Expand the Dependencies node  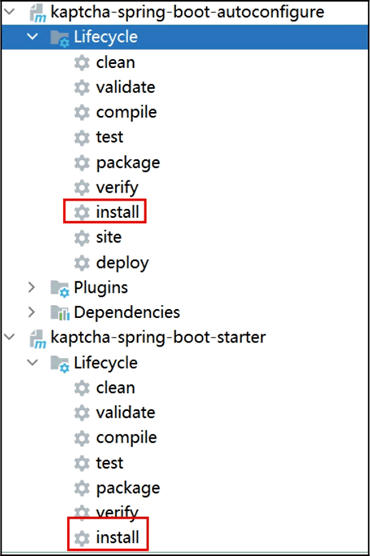(x=32, y=312)
